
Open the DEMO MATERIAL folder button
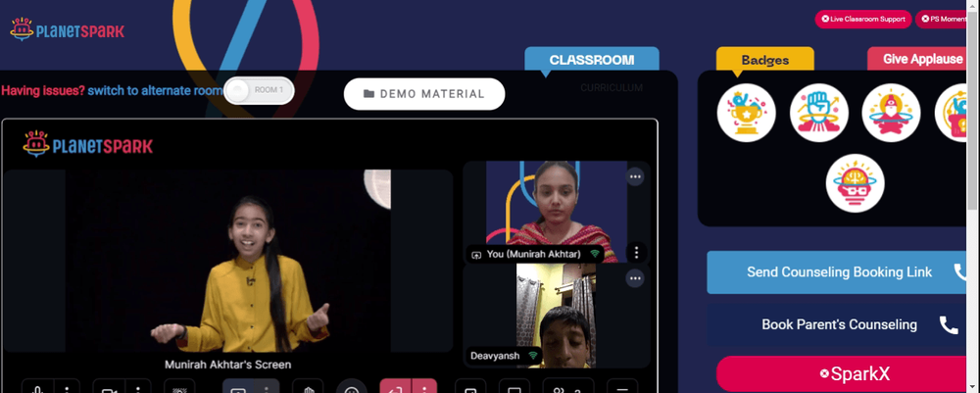(x=424, y=94)
